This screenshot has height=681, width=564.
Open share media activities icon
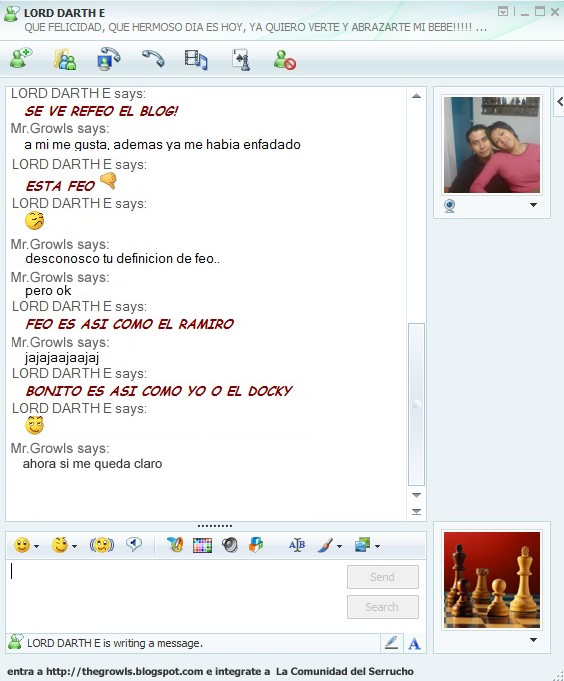point(196,60)
